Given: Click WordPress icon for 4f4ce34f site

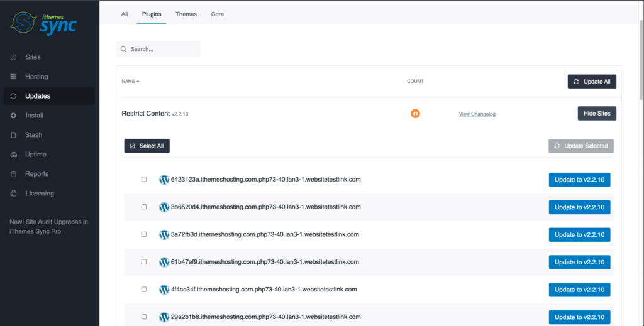Looking at the screenshot, I should 164,290.
